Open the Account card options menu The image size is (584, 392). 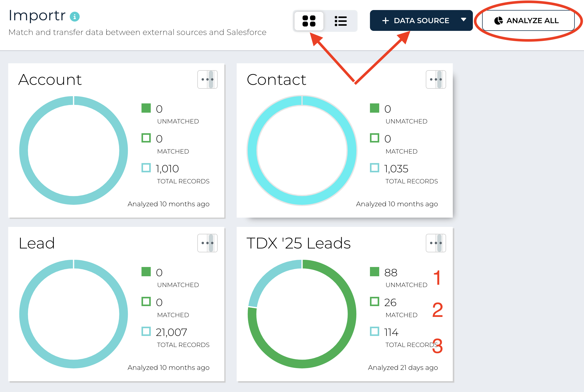[207, 79]
